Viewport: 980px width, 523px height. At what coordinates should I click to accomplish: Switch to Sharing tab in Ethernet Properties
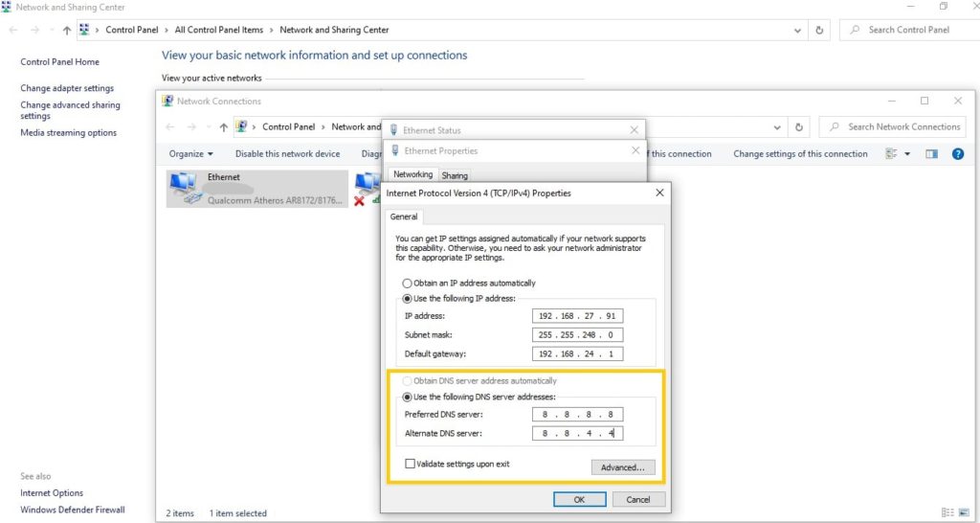click(x=455, y=176)
